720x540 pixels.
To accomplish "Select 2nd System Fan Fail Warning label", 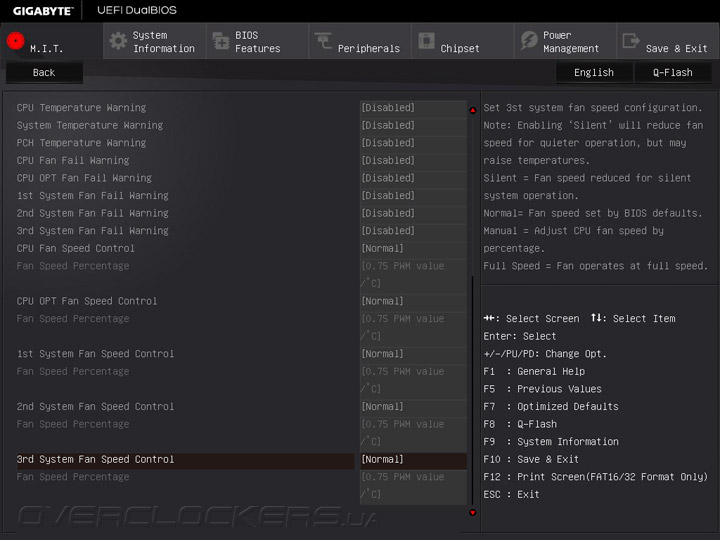I will coord(93,214).
